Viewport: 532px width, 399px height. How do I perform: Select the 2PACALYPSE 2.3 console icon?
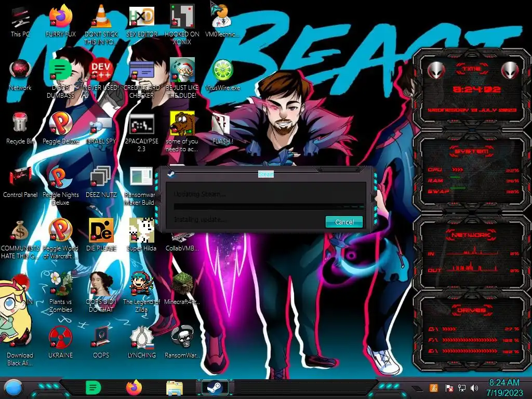(x=141, y=132)
